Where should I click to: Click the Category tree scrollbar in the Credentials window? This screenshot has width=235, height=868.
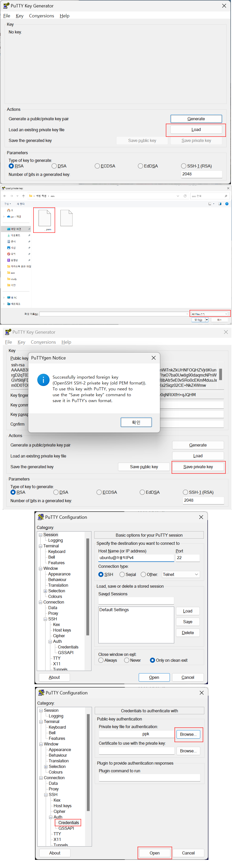88,762
